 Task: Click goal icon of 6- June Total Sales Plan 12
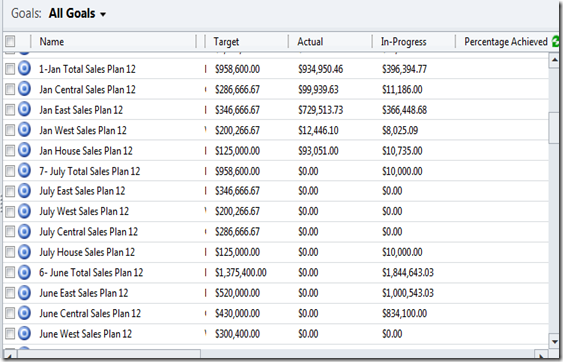coord(24,273)
